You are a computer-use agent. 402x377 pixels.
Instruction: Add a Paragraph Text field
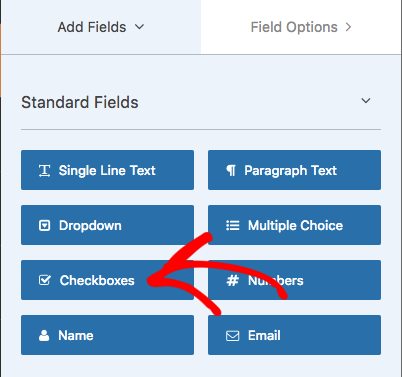coord(294,170)
